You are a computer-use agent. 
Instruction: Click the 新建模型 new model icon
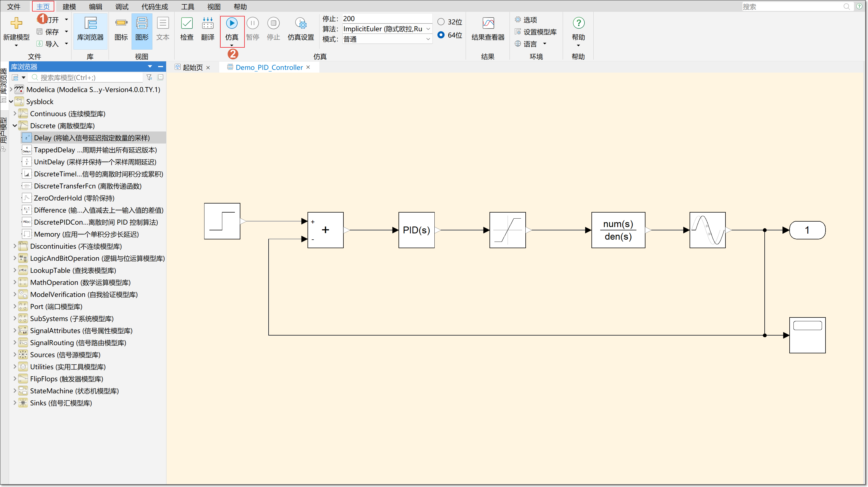point(16,24)
